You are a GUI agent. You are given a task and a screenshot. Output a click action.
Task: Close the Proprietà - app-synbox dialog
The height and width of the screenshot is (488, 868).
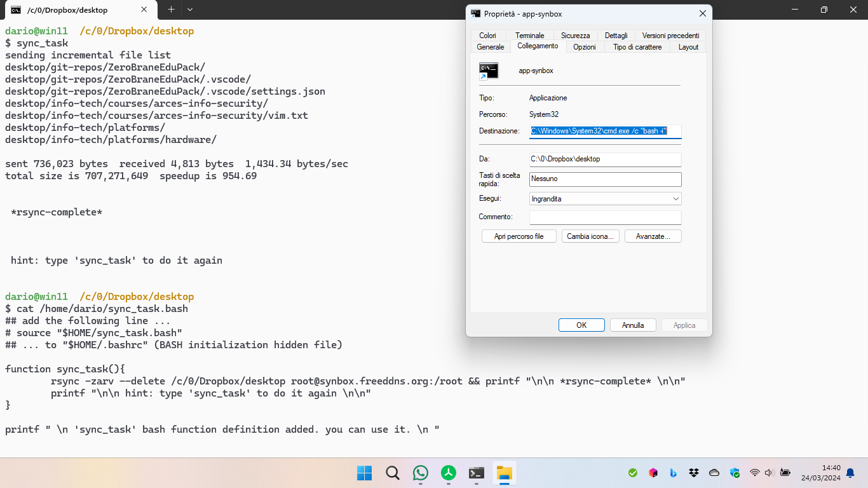pyautogui.click(x=702, y=13)
